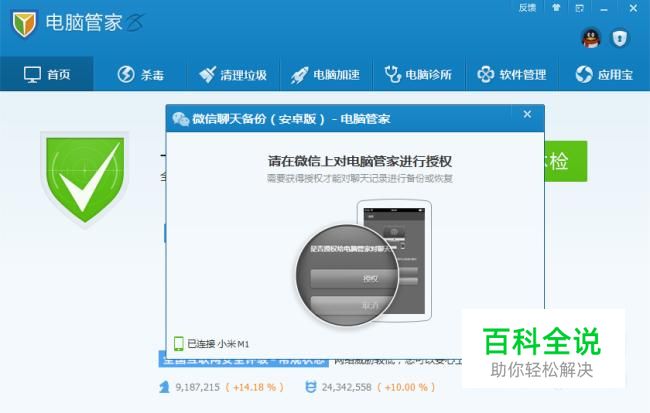The image size is (650, 413).
Task: Click the green phone icon beside 已连接
Action: (179, 344)
